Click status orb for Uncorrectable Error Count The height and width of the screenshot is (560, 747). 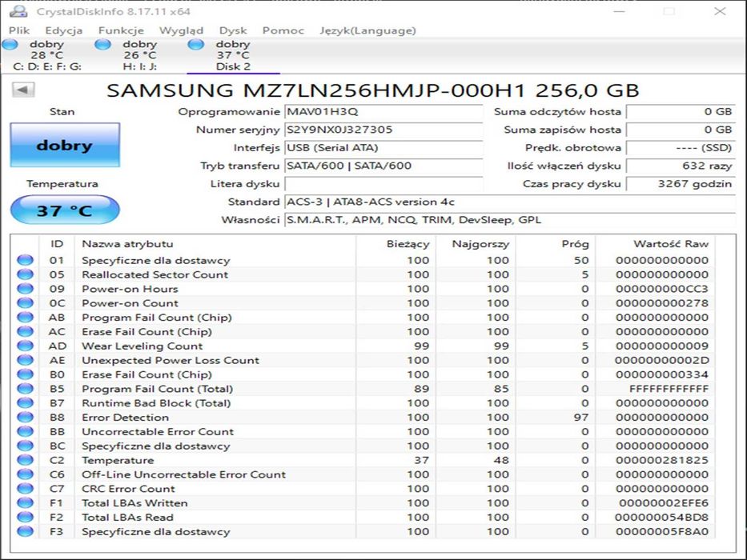[26, 431]
